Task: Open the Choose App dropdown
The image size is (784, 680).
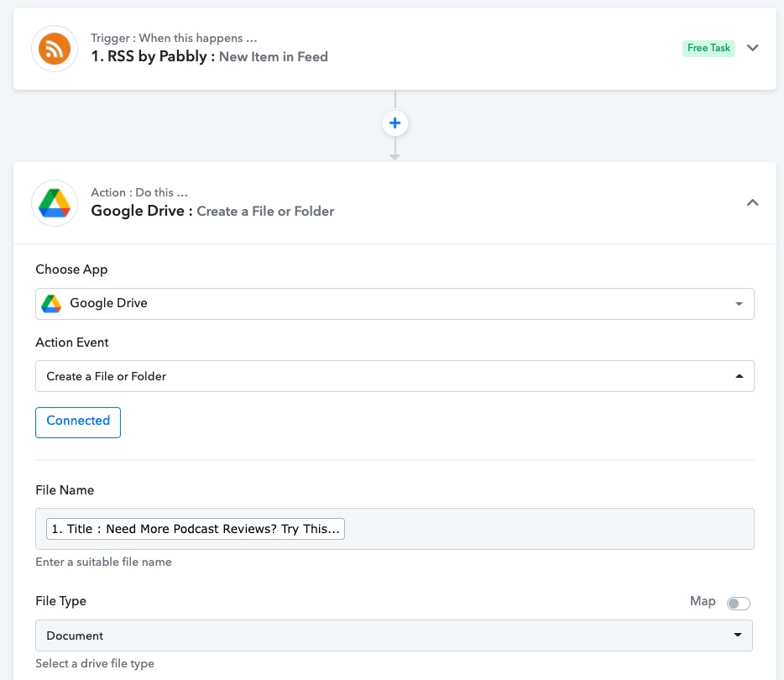Action: (x=395, y=304)
